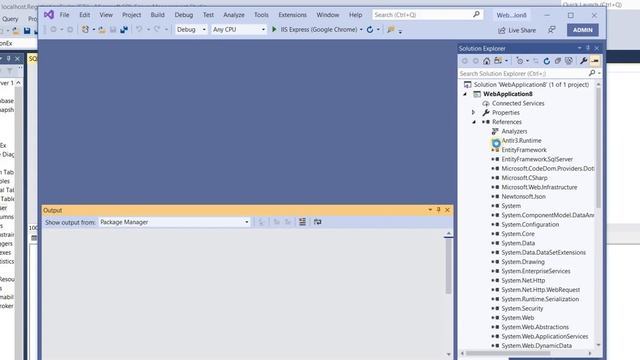Select the EntityFramework.SqlServer reference
This screenshot has height=360, width=640.
(532, 159)
